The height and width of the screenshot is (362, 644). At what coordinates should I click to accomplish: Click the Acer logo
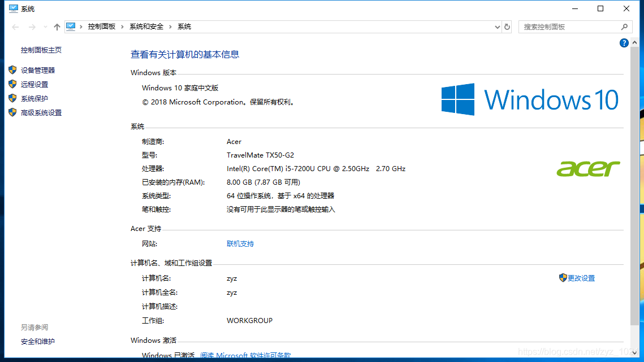click(x=588, y=169)
